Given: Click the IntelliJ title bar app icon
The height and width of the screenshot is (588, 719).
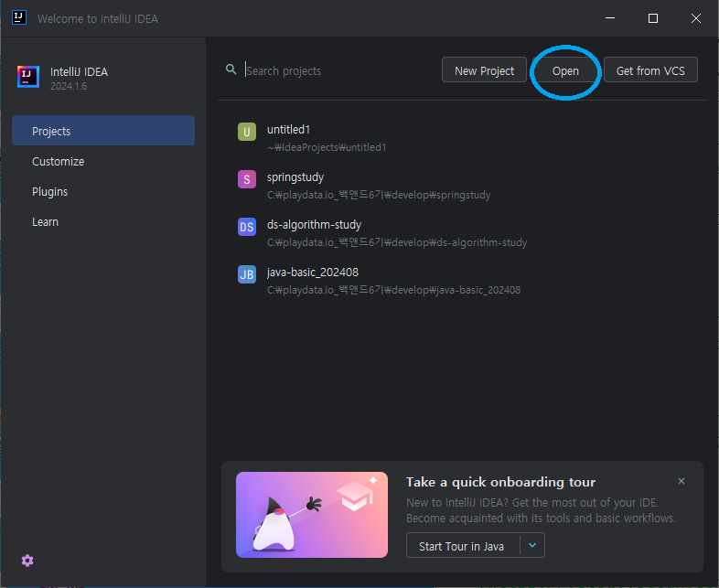Looking at the screenshot, I should tap(19, 18).
